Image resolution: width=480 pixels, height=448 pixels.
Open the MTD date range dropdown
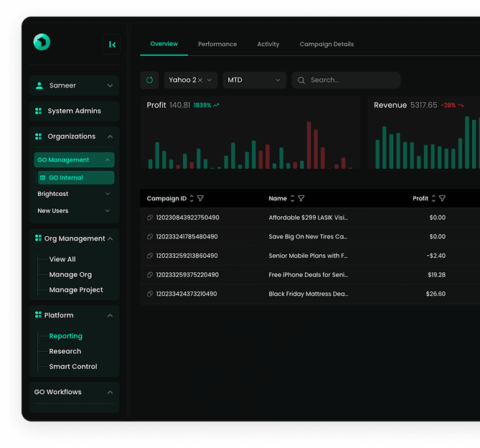(x=254, y=80)
